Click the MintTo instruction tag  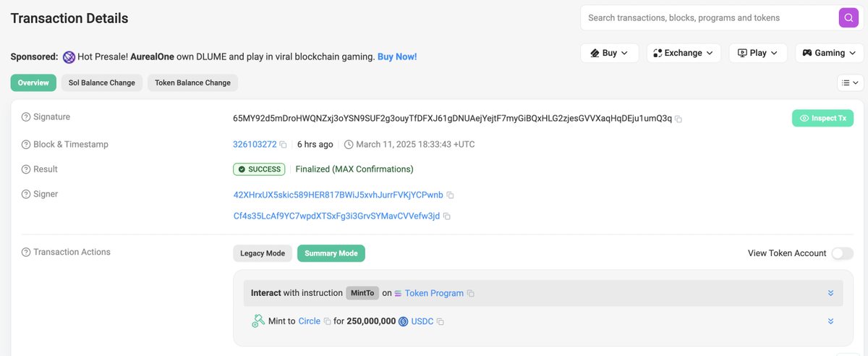point(362,294)
